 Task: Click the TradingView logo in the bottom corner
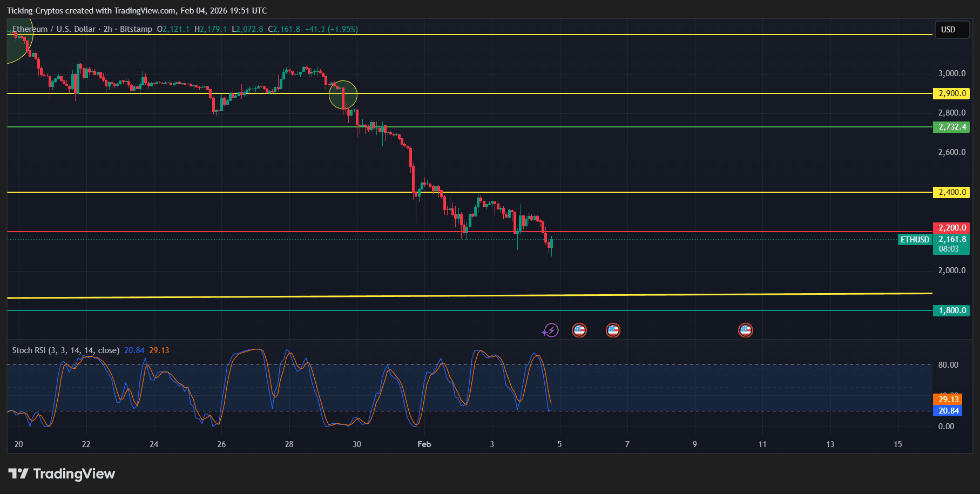point(61,474)
